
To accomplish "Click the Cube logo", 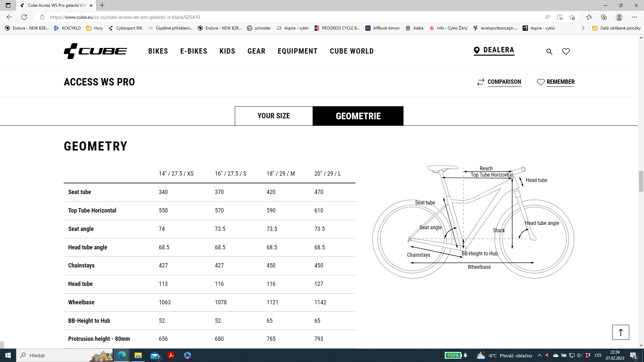I will click(x=96, y=51).
